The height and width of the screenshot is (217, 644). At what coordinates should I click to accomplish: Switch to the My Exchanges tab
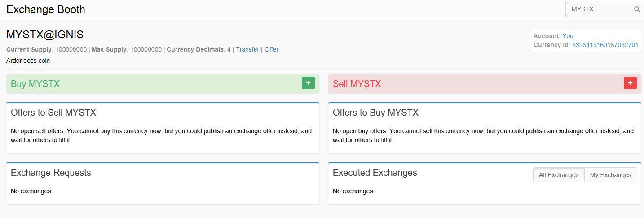(610, 175)
